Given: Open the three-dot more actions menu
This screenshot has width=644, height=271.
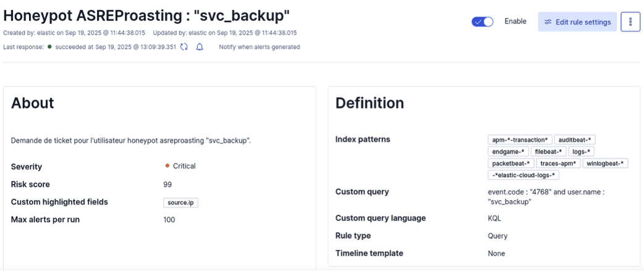Looking at the screenshot, I should coord(630,22).
